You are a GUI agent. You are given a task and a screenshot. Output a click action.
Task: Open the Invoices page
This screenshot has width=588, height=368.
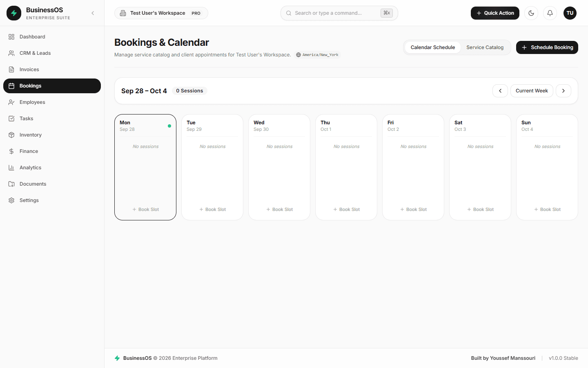click(x=52, y=70)
